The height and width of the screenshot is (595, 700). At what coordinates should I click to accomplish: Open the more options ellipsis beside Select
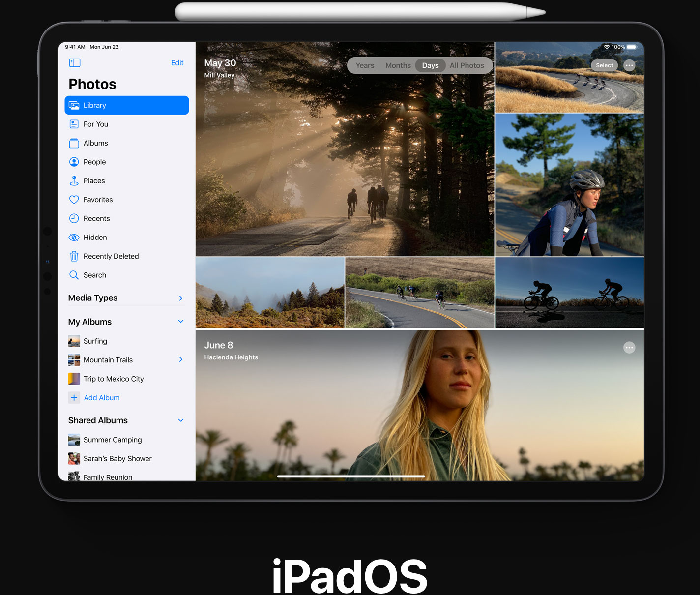629,65
